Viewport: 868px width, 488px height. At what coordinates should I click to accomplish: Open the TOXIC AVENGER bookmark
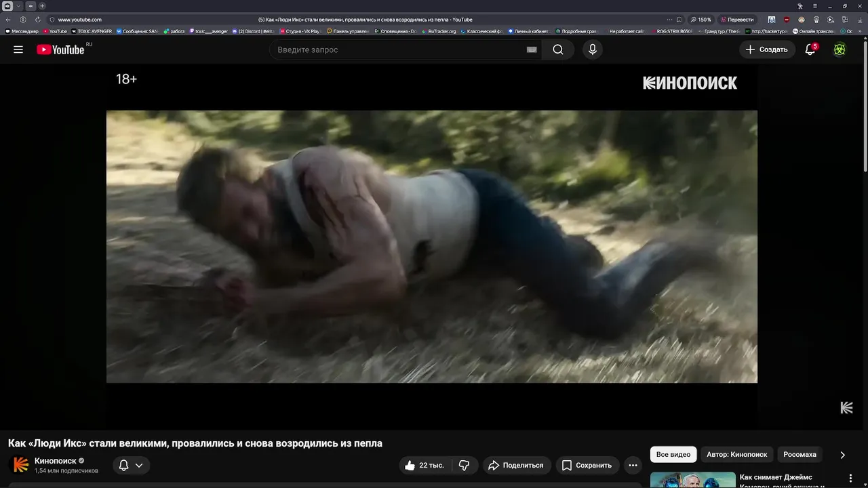tap(92, 31)
